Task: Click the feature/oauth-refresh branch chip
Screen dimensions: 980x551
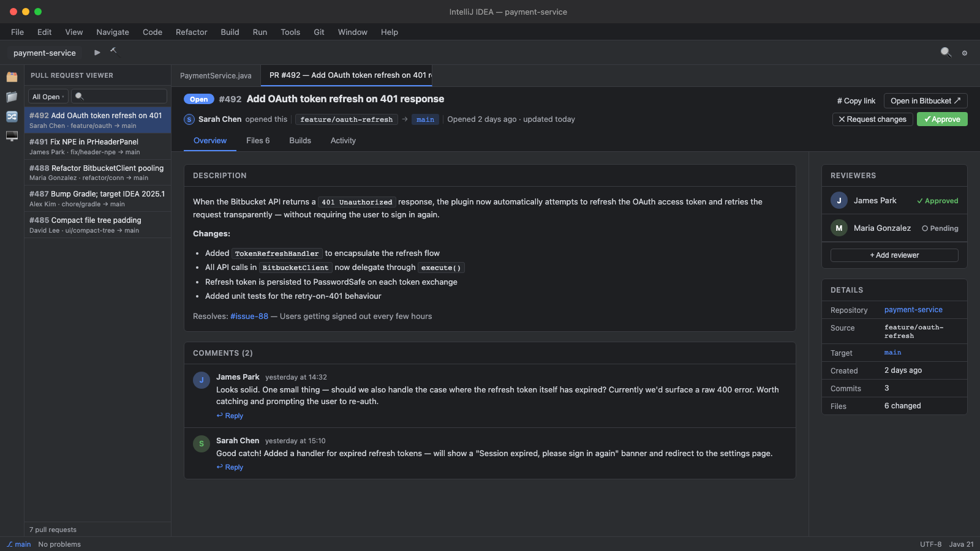Action: point(347,119)
